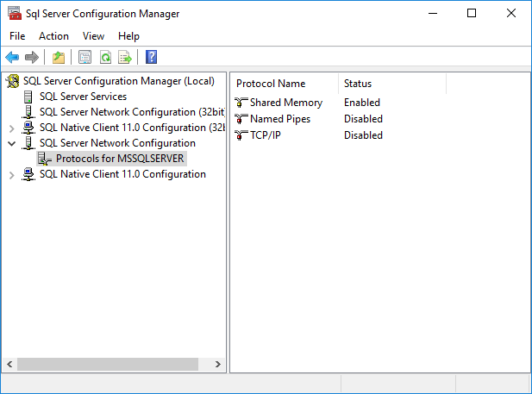The image size is (532, 394).
Task: Sort by the Status column header
Action: 392,84
